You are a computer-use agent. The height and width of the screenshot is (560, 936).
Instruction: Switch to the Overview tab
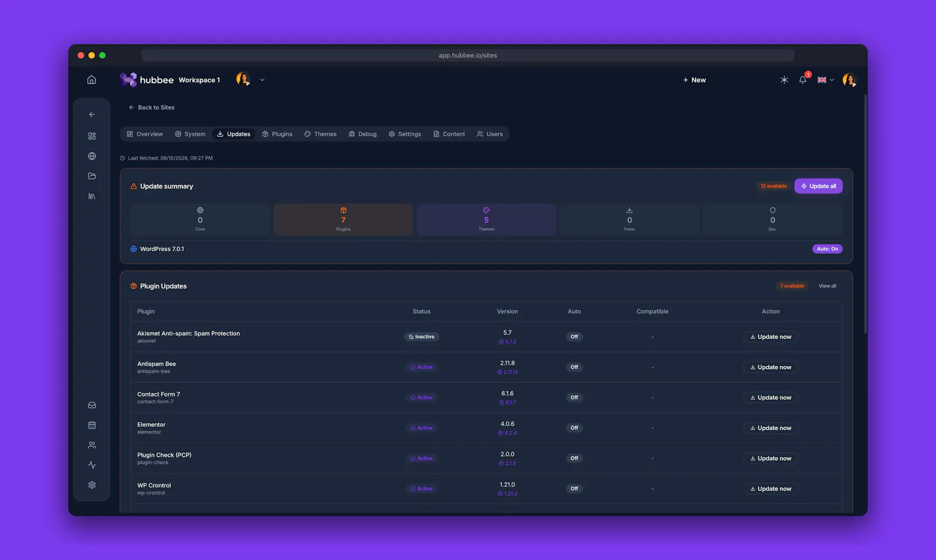click(x=144, y=134)
